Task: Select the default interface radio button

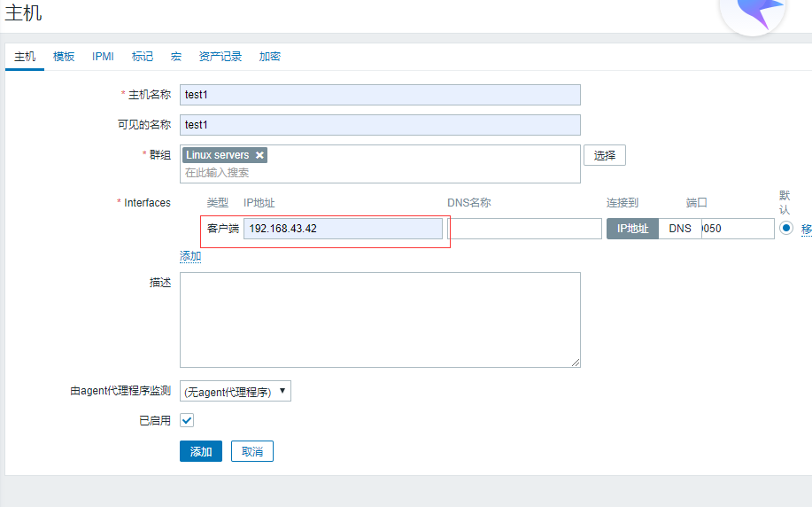Action: click(x=786, y=228)
